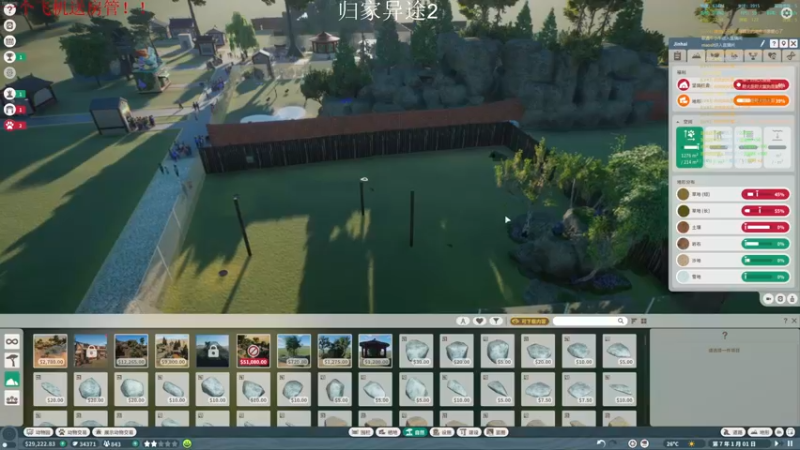
Task: Open the sort order icon beside search
Action: pos(634,321)
